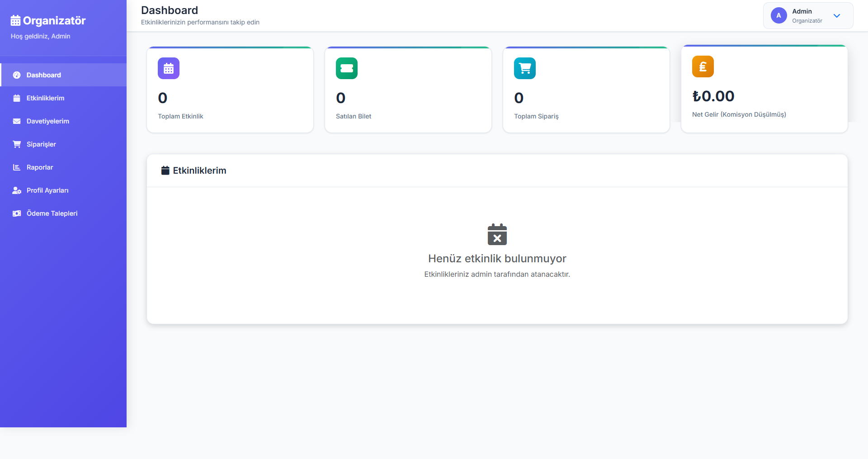Click the Profil Ayarları user-gear icon

(17, 190)
